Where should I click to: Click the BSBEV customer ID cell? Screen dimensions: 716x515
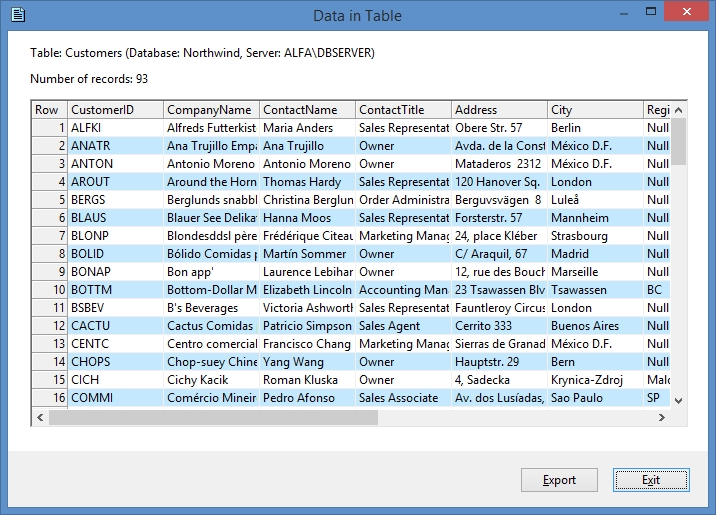point(115,308)
